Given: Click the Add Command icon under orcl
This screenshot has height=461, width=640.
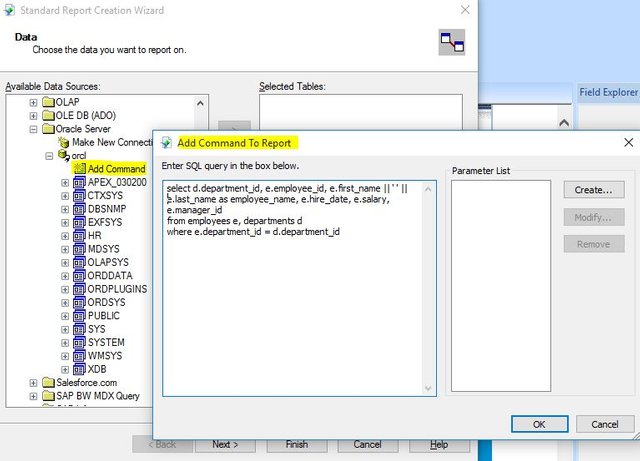Looking at the screenshot, I should 79,169.
